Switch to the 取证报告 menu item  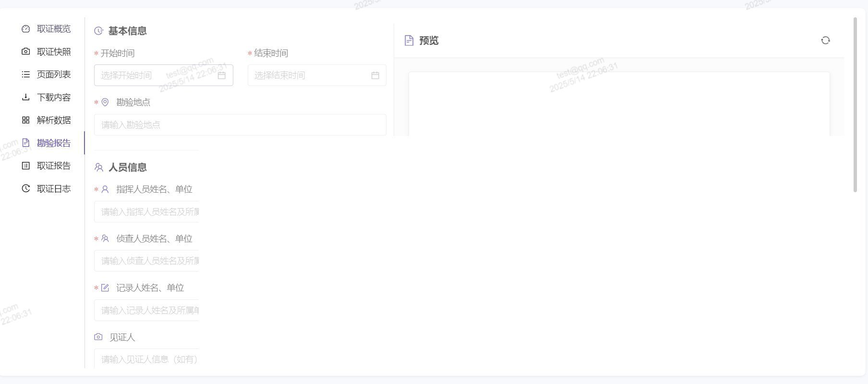[x=53, y=166]
